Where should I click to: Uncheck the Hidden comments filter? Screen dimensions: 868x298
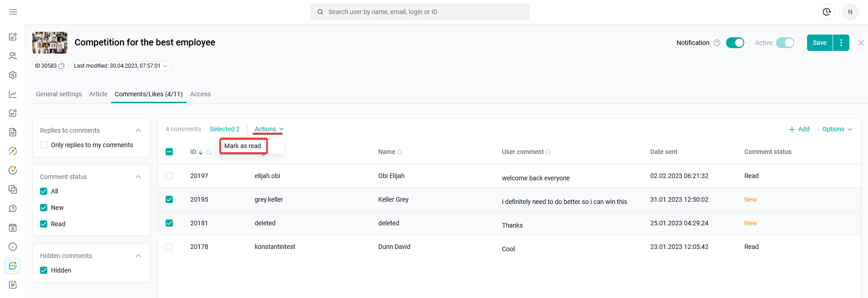pyautogui.click(x=44, y=270)
